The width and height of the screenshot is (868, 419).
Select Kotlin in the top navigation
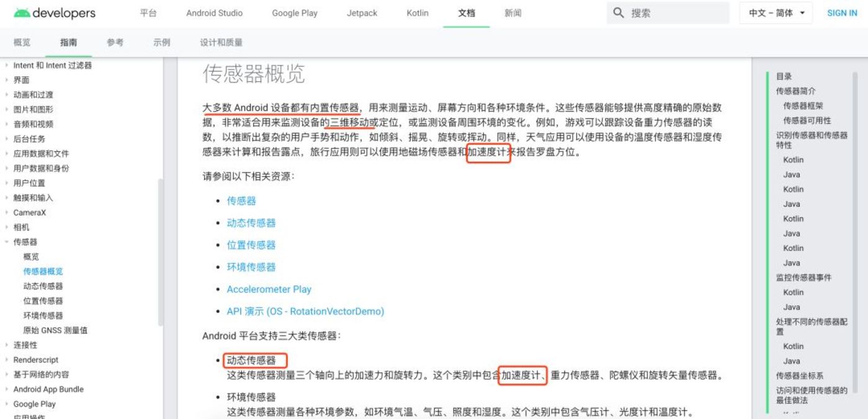point(417,12)
